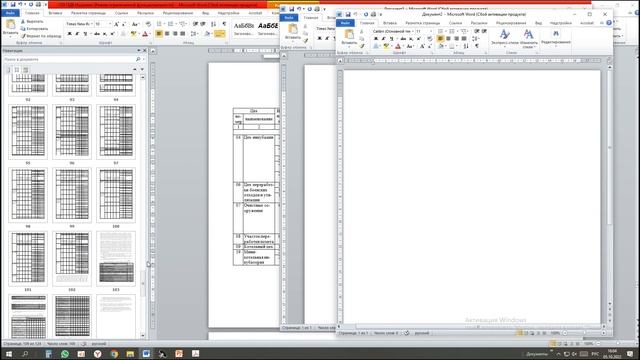The height and width of the screenshot is (360, 640).
Task: Open the Рецензирование tab in Document1 window
Action: tap(511, 23)
